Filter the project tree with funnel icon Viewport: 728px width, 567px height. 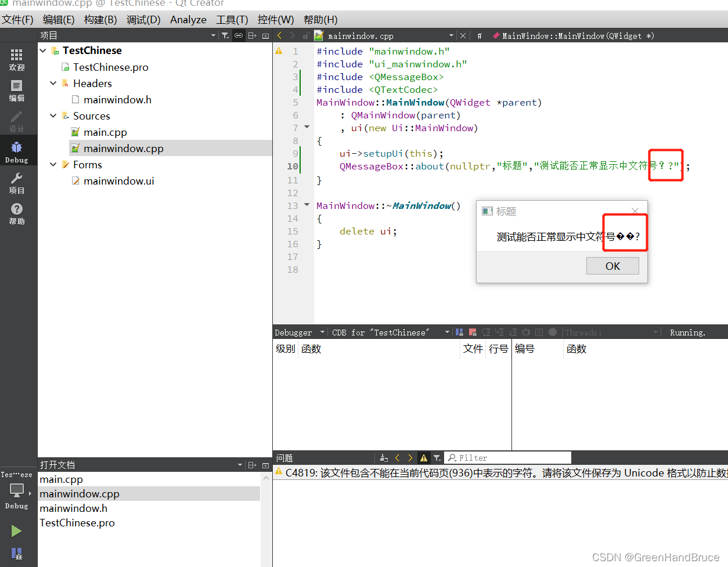225,35
